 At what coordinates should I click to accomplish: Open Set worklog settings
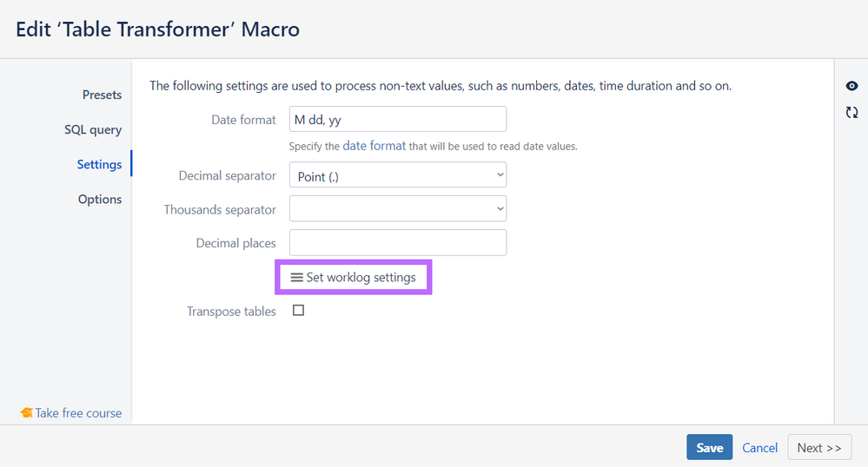[x=353, y=277]
